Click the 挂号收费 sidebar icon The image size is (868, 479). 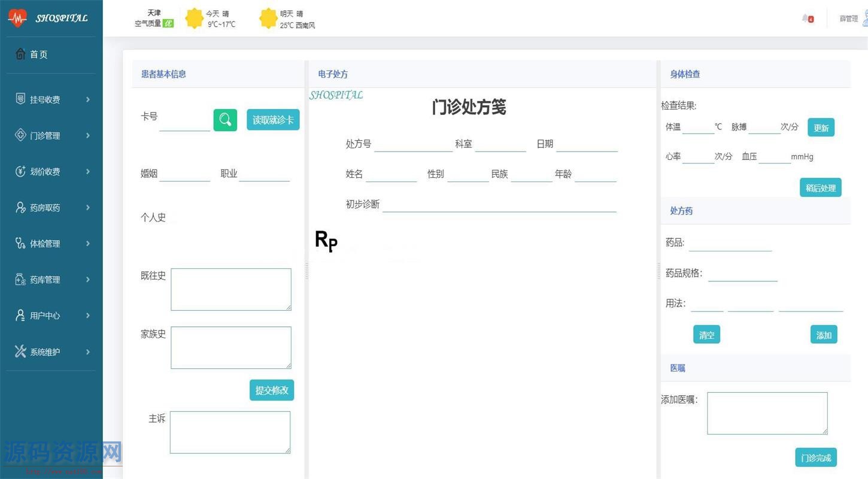pos(20,99)
